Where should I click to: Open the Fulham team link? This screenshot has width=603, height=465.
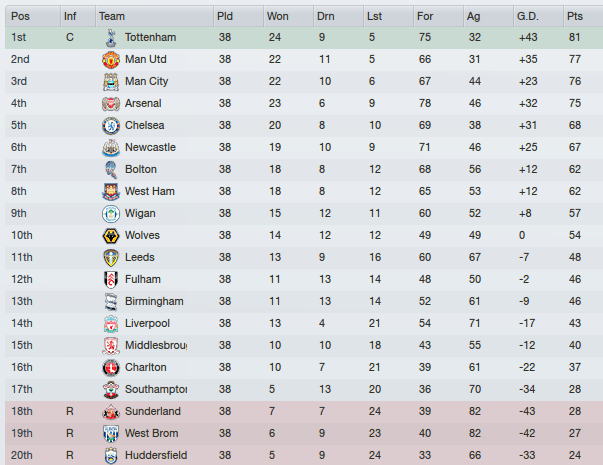tap(142, 280)
